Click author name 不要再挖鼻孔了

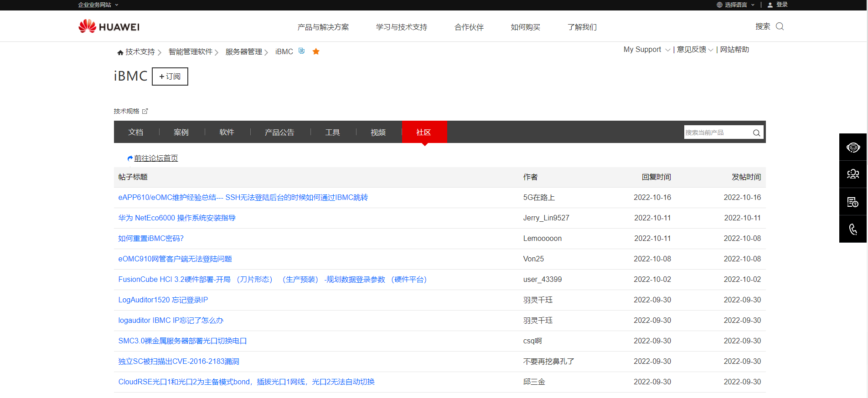click(x=548, y=362)
